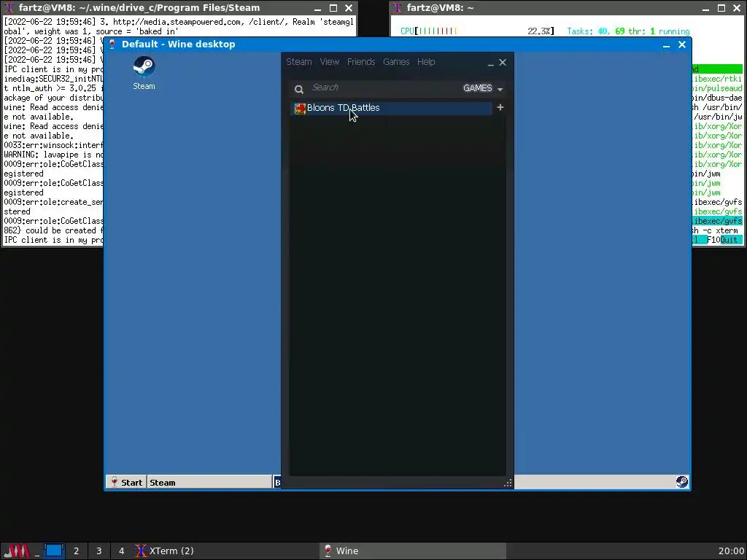This screenshot has width=747, height=560.
Task: Click the search magnifier icon in Steam
Action: pos(298,89)
